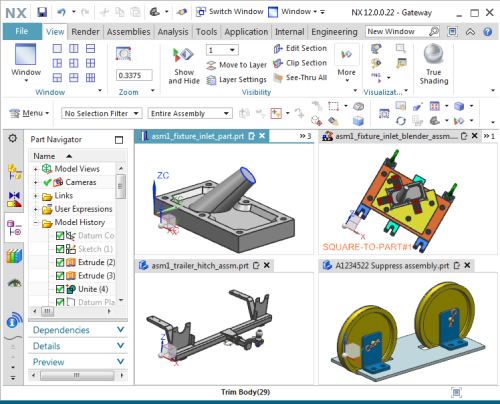Open the Constraint Navigator sidebar tab

click(14, 199)
